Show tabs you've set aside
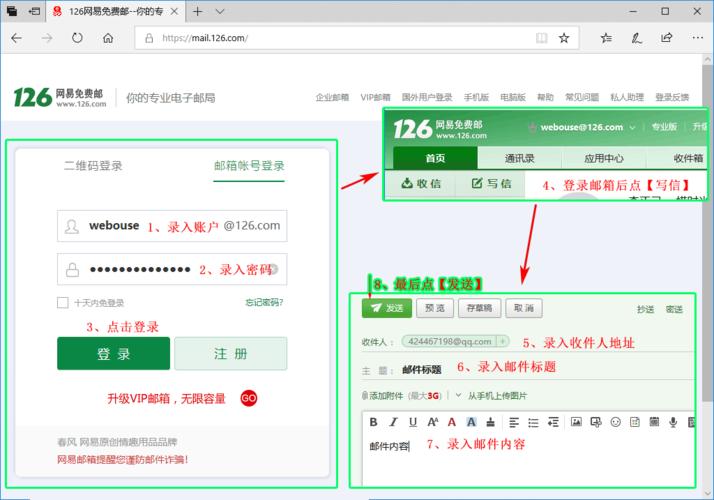Image resolution: width=714 pixels, height=500 pixels. click(12, 11)
